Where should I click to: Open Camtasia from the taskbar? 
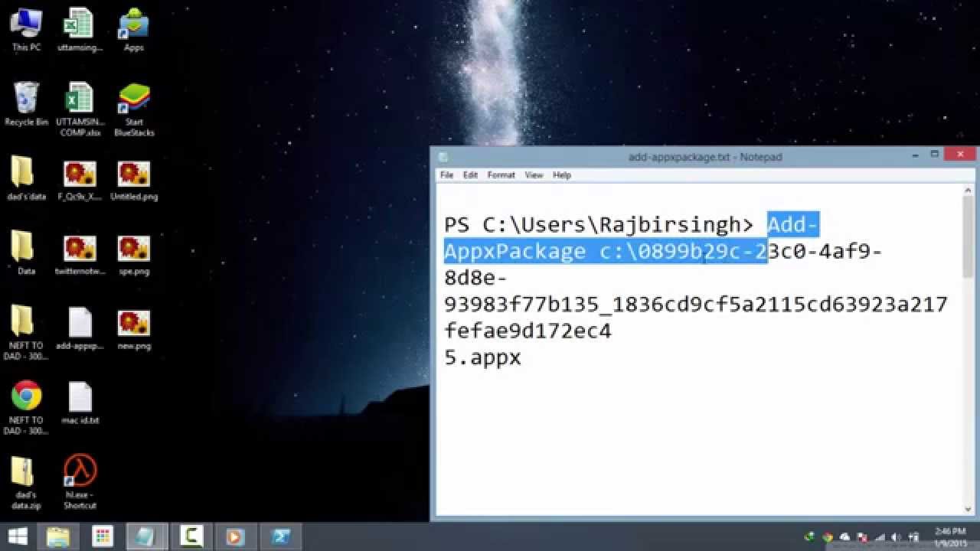pos(191,536)
